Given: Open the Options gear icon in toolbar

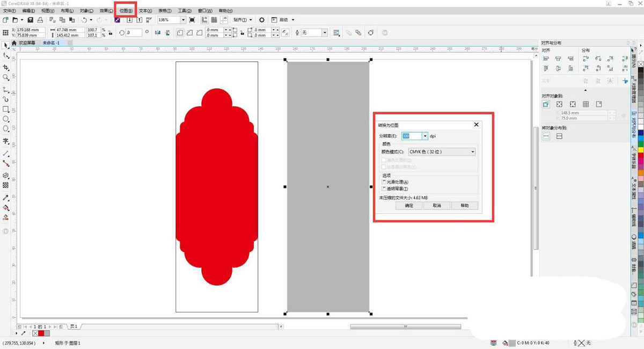Looking at the screenshot, I should (x=262, y=20).
